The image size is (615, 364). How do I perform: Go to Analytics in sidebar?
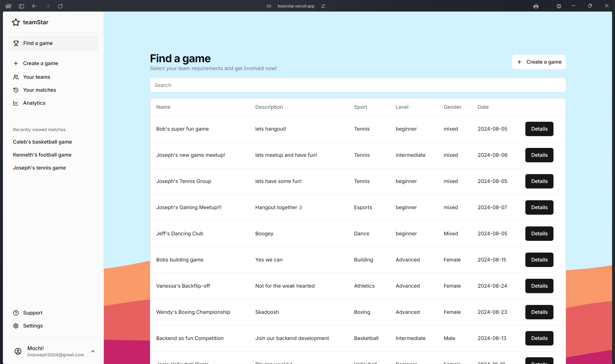[34, 103]
